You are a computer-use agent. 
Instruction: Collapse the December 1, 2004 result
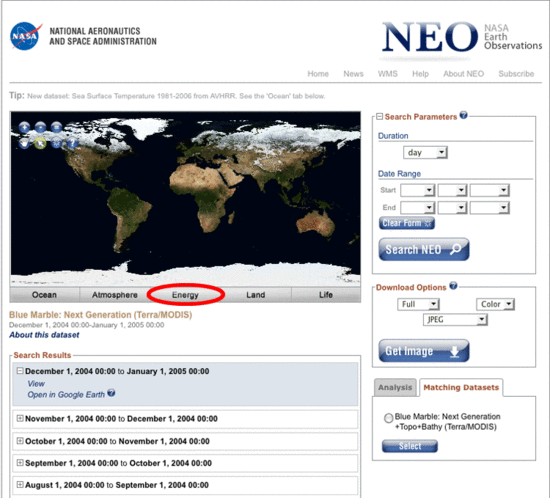[20, 371]
